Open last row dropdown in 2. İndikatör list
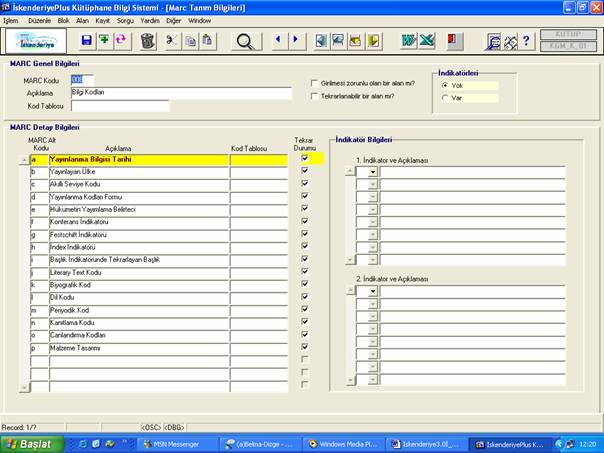Screen dimensions: 604x453 (372, 379)
